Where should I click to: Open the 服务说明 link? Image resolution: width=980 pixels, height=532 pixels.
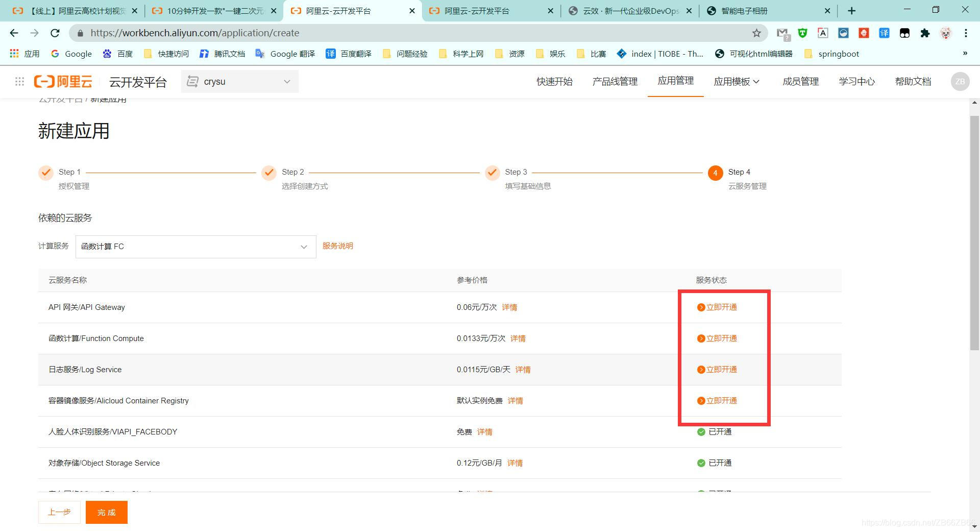[338, 246]
